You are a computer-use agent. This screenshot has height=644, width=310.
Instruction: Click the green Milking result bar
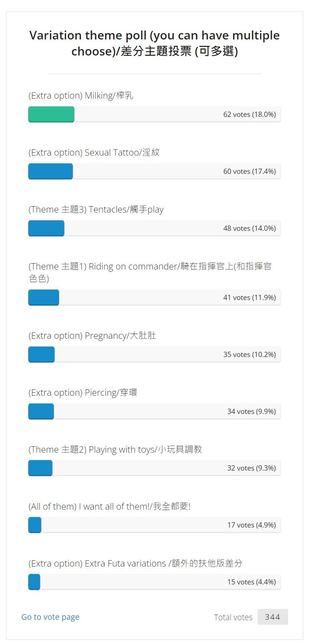pos(51,114)
